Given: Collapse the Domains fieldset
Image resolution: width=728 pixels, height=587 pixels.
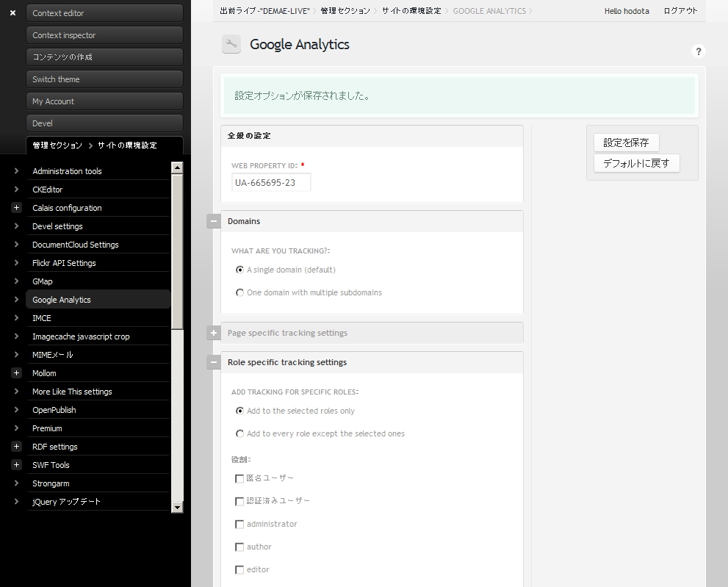Looking at the screenshot, I should point(214,221).
